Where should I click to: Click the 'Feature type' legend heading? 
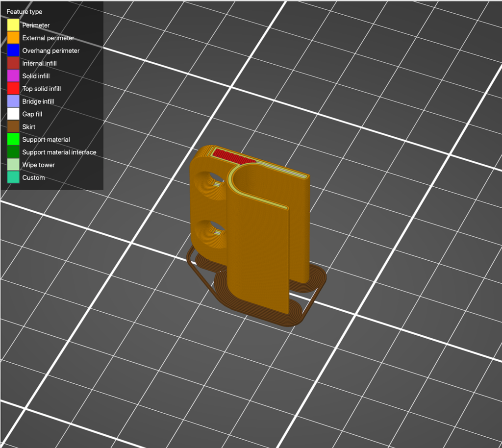pos(25,12)
